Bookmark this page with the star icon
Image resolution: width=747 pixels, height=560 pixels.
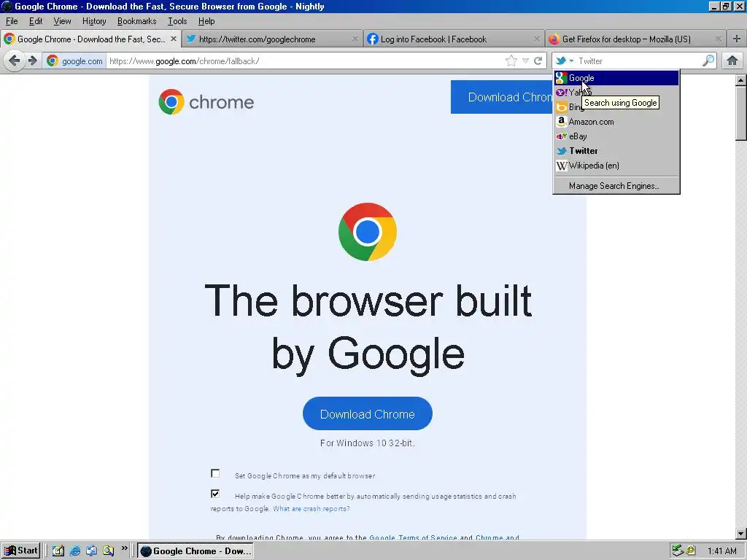[511, 61]
